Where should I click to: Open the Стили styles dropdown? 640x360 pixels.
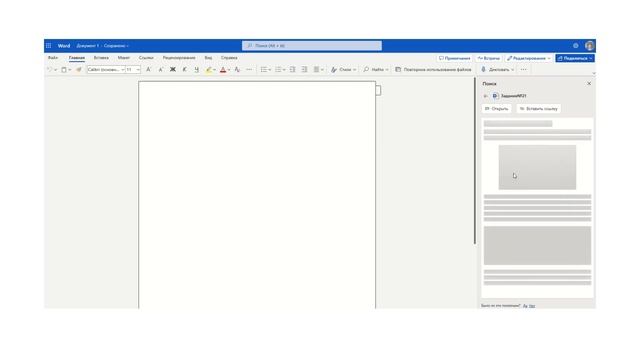pos(343,70)
